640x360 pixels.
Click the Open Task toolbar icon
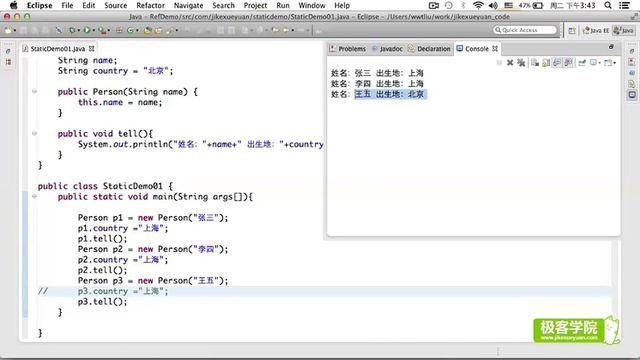pyautogui.click(x=158, y=30)
